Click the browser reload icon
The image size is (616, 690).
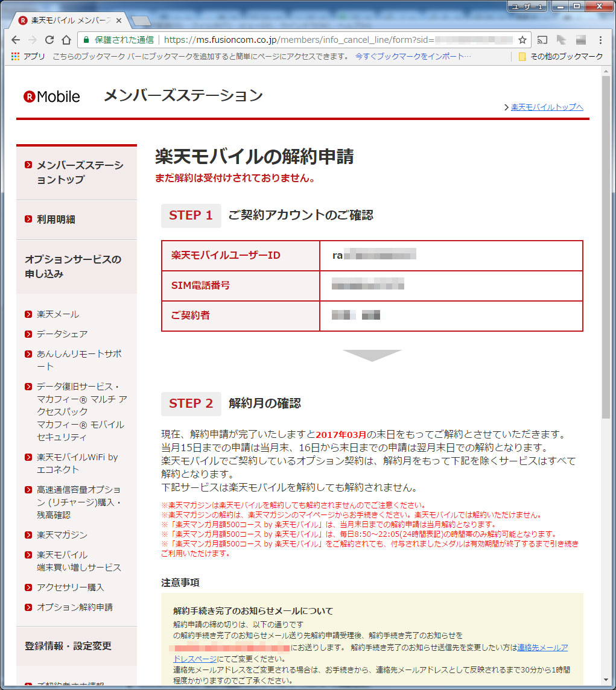click(x=49, y=40)
